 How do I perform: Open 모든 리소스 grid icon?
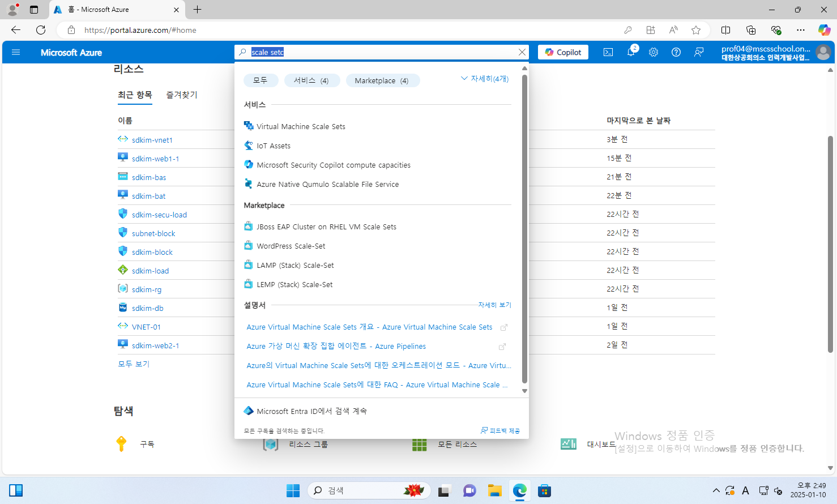(420, 445)
